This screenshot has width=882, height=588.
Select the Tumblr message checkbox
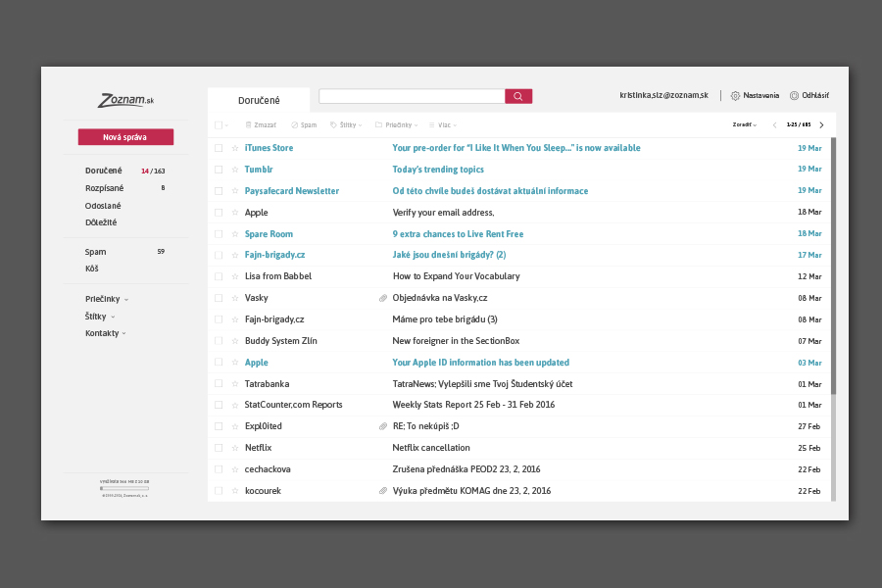coord(218,169)
